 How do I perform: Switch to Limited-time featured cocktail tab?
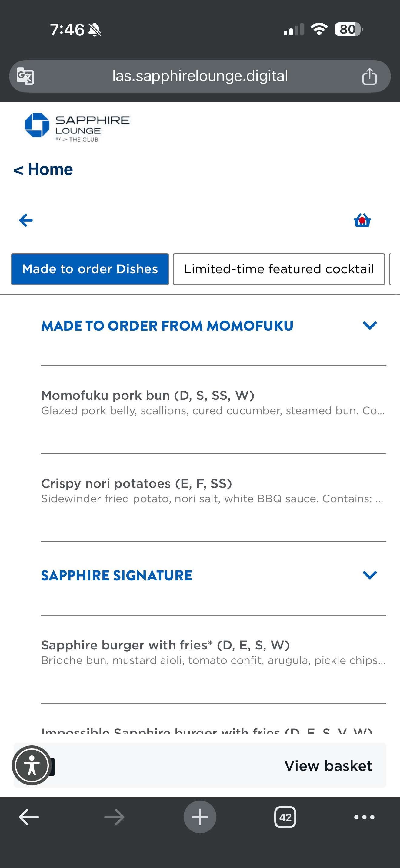click(278, 269)
